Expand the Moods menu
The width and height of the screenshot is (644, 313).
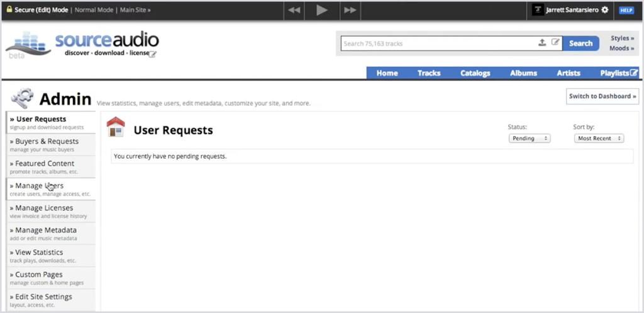(x=621, y=48)
